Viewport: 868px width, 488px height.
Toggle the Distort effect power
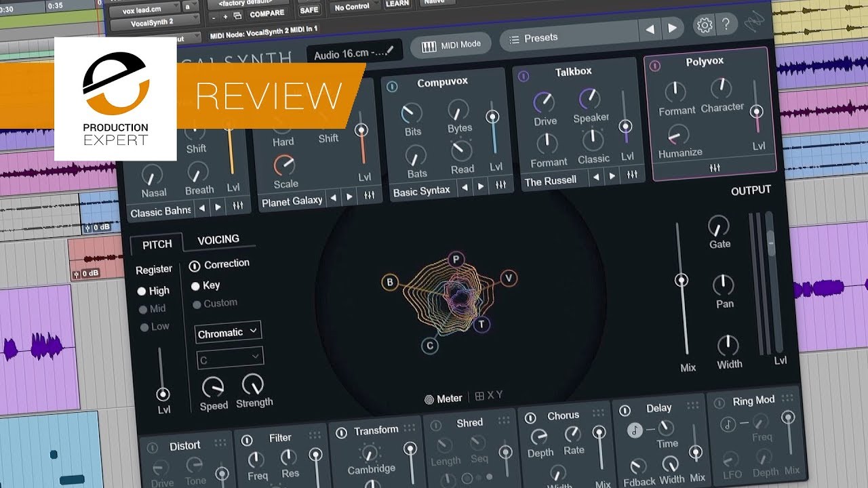pyautogui.click(x=153, y=447)
